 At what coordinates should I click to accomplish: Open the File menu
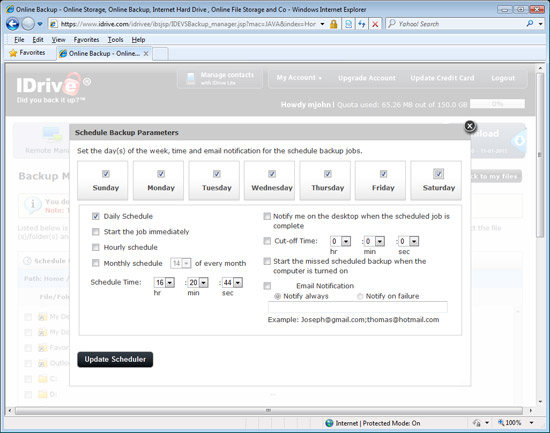tap(19, 40)
